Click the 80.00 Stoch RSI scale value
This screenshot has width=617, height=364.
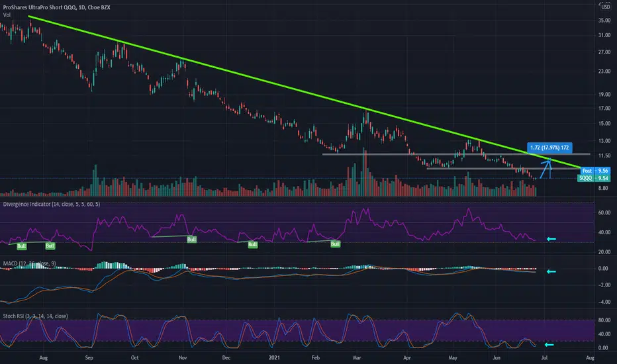pyautogui.click(x=604, y=320)
